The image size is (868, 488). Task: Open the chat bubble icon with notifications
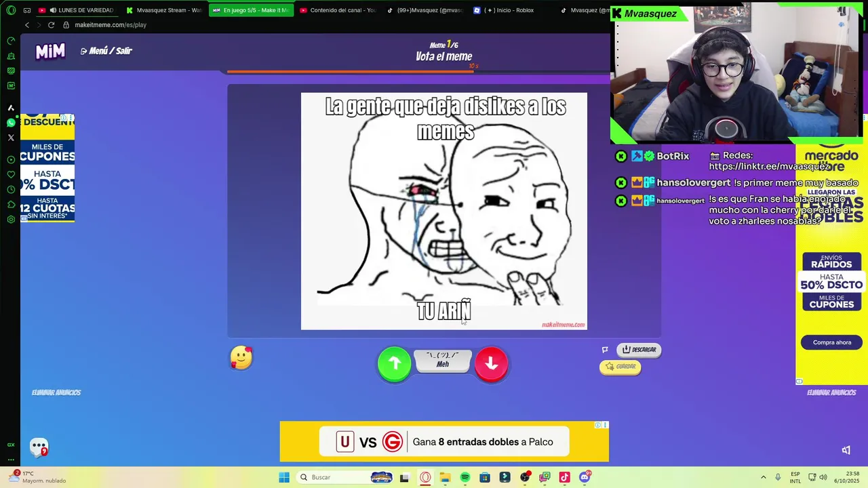click(x=39, y=447)
